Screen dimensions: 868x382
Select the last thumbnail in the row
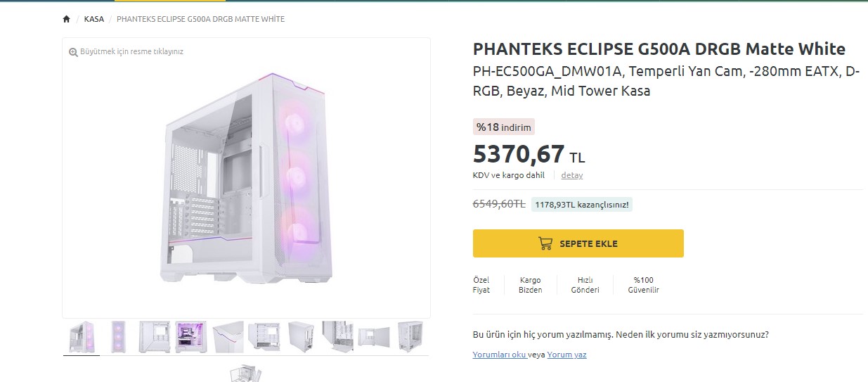click(x=410, y=337)
